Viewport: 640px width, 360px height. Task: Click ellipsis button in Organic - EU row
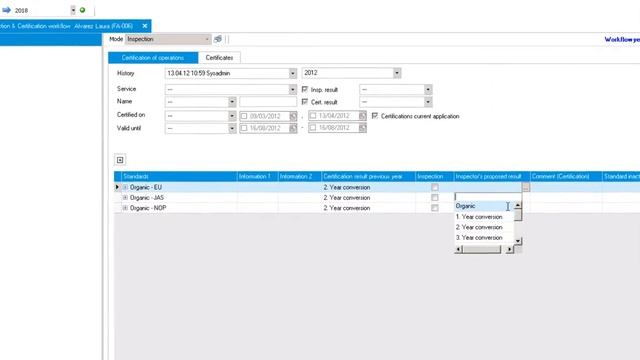[526, 187]
